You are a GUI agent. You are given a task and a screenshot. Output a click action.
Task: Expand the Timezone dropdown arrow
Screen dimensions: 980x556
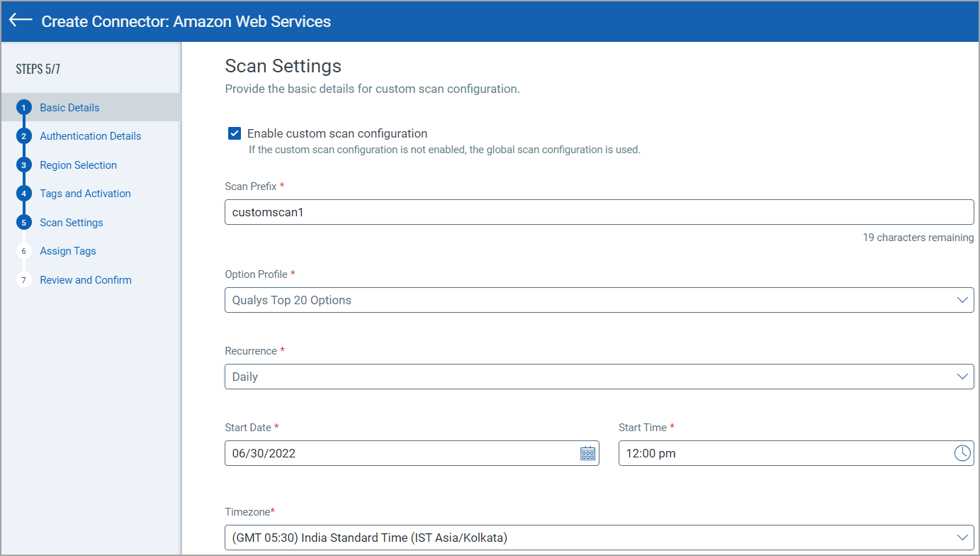tap(962, 538)
